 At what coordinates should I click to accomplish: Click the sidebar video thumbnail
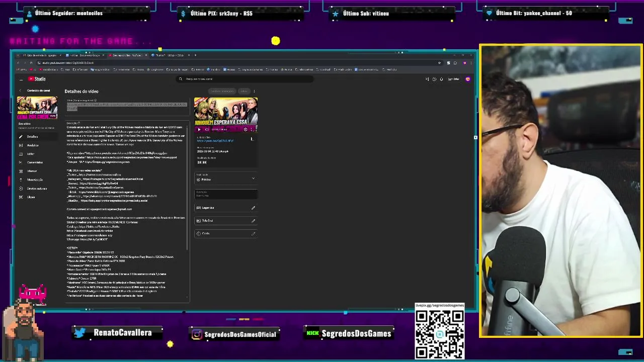[x=37, y=108]
